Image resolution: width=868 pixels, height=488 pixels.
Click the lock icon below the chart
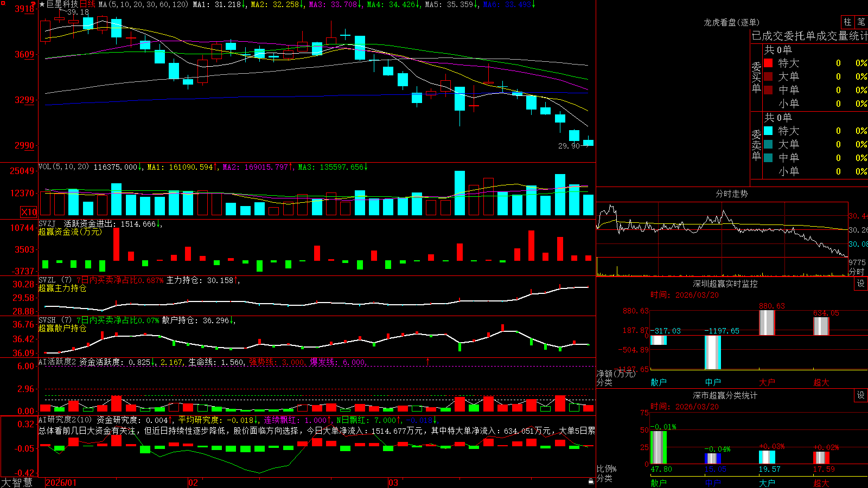click(x=591, y=481)
